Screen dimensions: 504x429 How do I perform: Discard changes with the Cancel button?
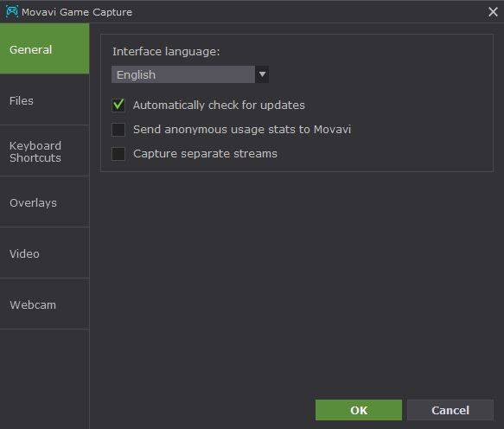tap(450, 410)
